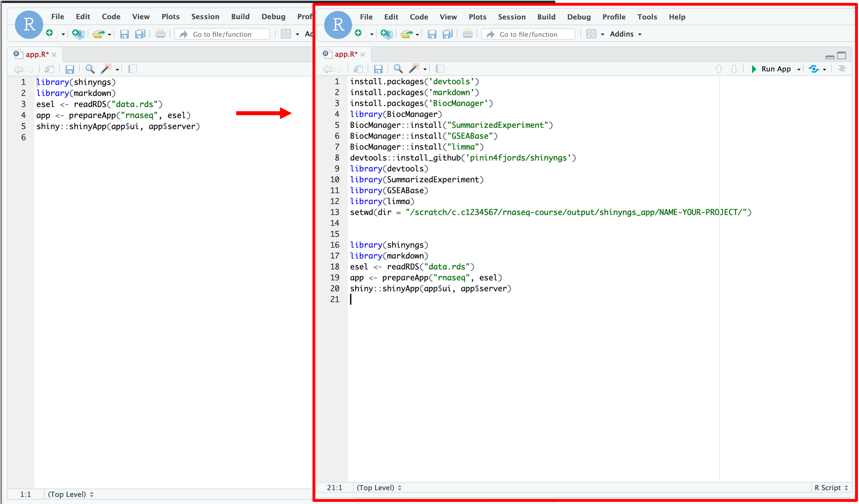Click line 1 install.packages('devtools') code

(415, 81)
